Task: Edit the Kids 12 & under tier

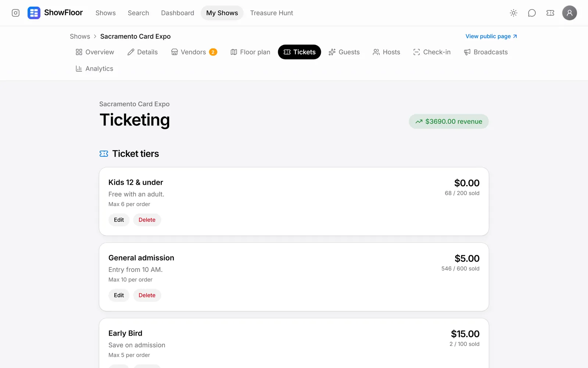Action: [119, 220]
